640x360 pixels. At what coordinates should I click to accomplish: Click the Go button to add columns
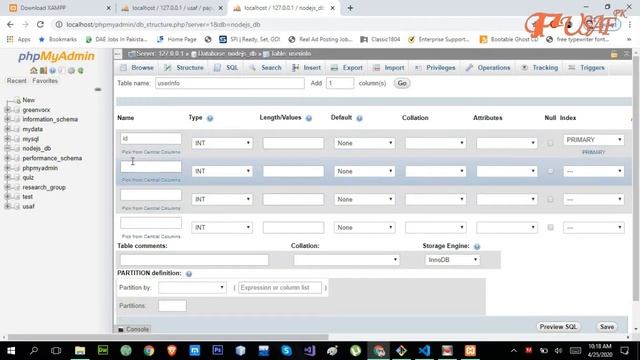[x=402, y=83]
